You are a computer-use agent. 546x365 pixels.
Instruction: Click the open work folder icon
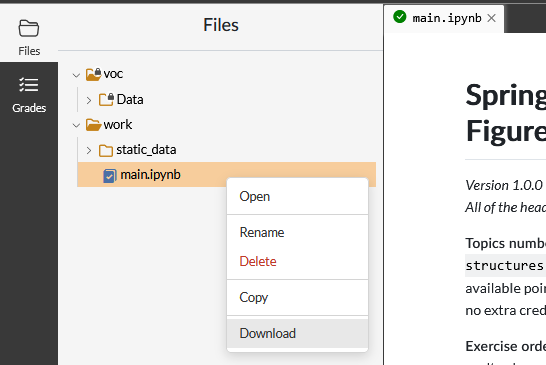click(93, 125)
